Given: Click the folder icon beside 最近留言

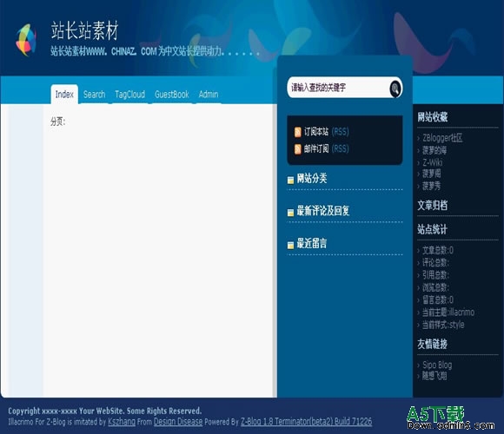Looking at the screenshot, I should [x=290, y=246].
